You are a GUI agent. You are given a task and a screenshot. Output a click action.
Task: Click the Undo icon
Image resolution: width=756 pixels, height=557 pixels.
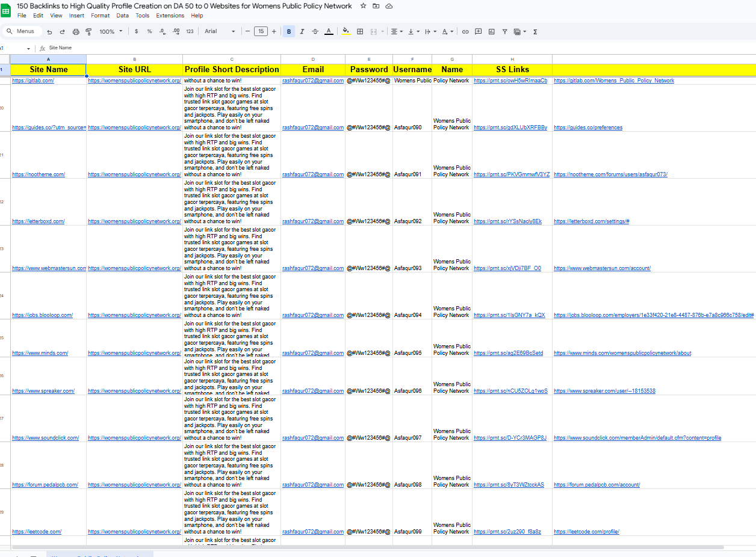click(50, 31)
